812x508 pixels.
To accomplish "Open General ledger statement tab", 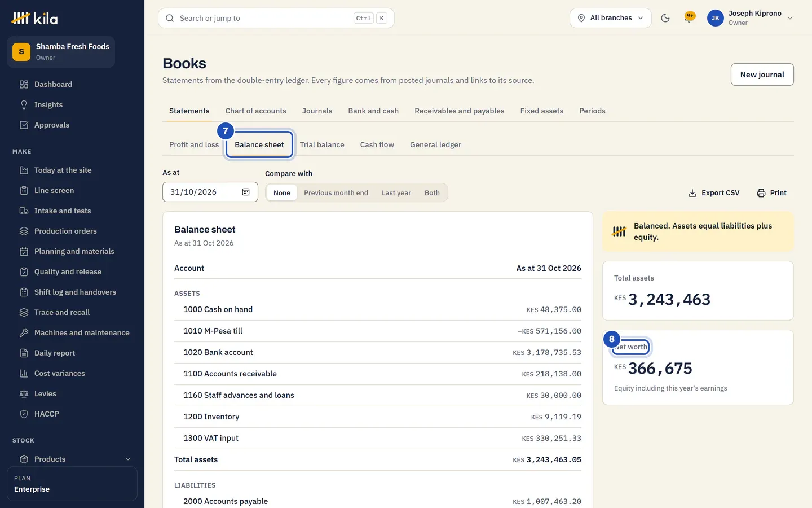I will 436,145.
